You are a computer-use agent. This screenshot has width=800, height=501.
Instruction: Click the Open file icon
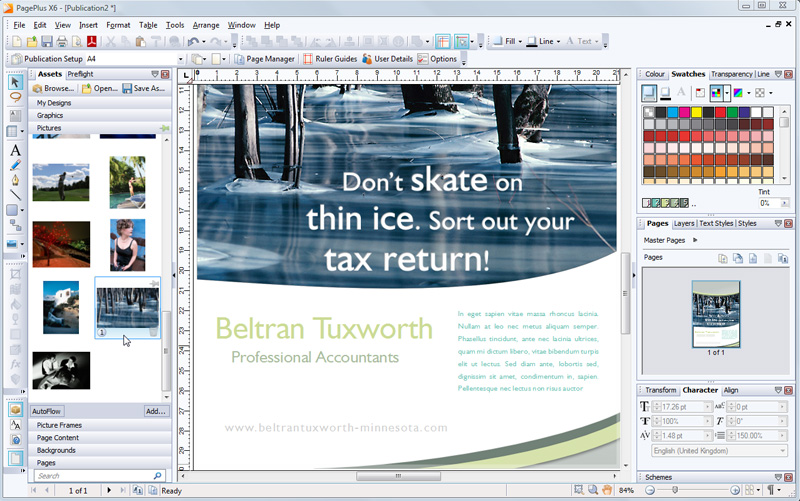point(32,42)
